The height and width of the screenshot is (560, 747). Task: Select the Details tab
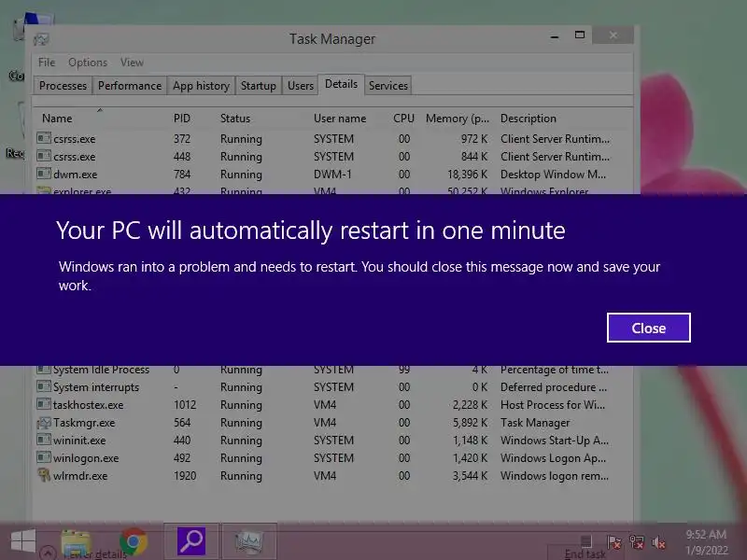pyautogui.click(x=341, y=84)
